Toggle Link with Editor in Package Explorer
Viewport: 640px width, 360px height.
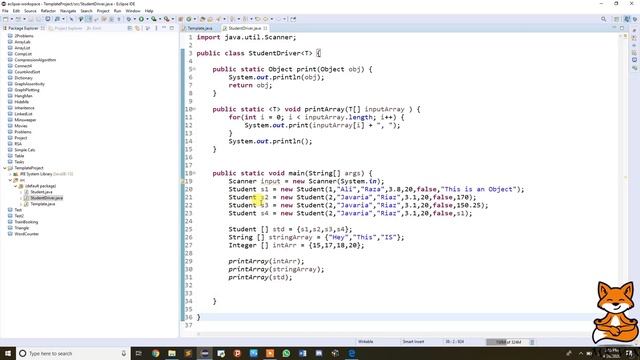tap(138, 28)
